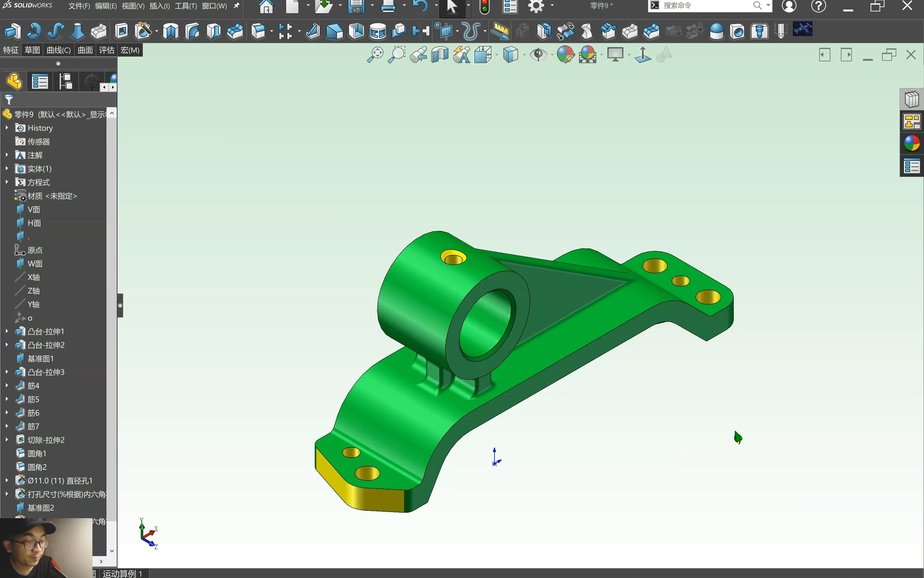Select the Swept Boss tool
The height and width of the screenshot is (578, 924).
pyautogui.click(x=55, y=31)
